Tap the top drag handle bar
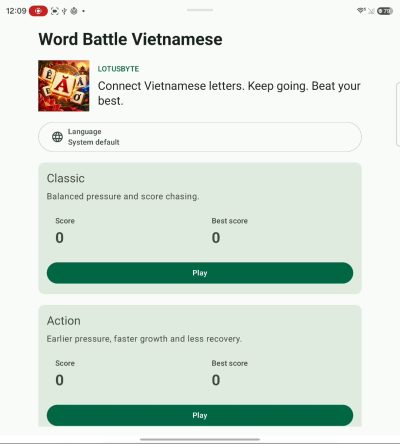This screenshot has width=400, height=444. click(x=200, y=10)
